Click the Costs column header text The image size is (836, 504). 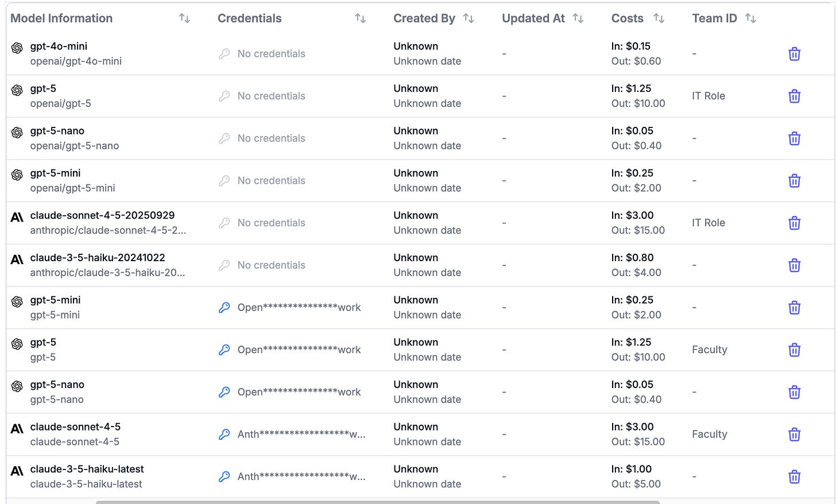click(x=628, y=18)
